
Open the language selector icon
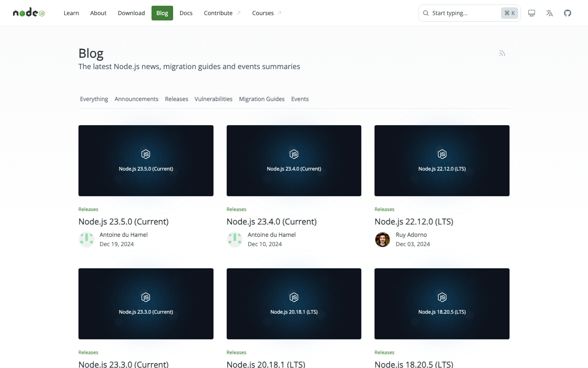550,13
